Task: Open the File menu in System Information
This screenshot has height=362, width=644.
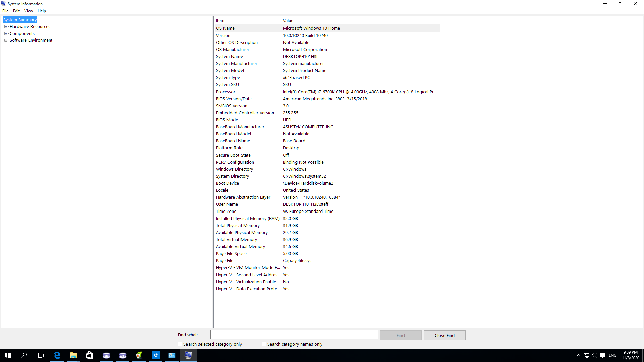Action: click(5, 11)
